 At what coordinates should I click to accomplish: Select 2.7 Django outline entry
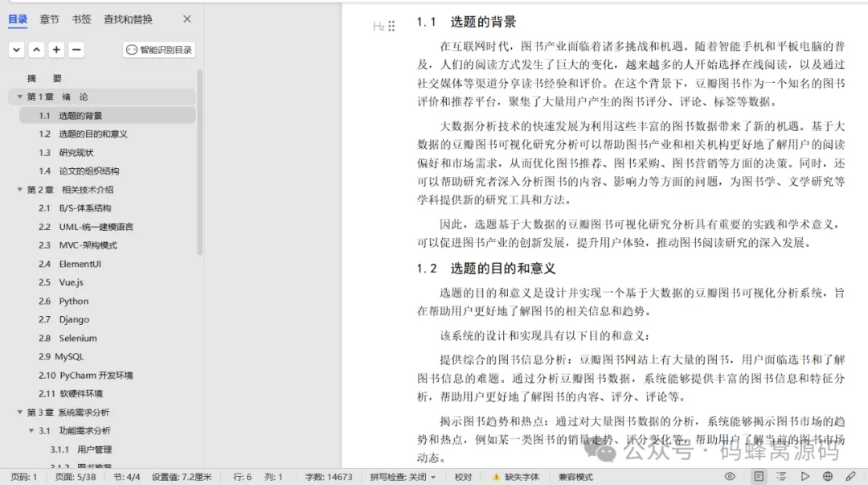point(63,320)
